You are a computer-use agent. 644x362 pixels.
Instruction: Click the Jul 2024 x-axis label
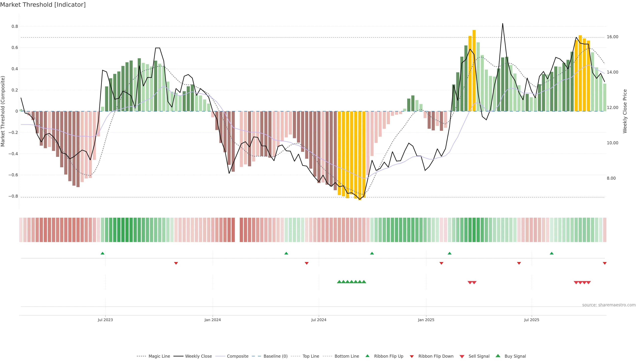point(319,320)
